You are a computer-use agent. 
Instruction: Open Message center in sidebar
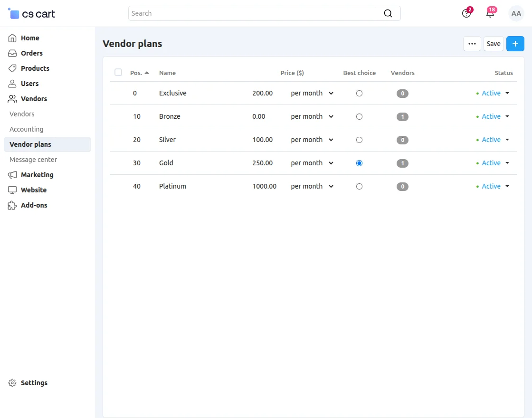[x=33, y=160]
